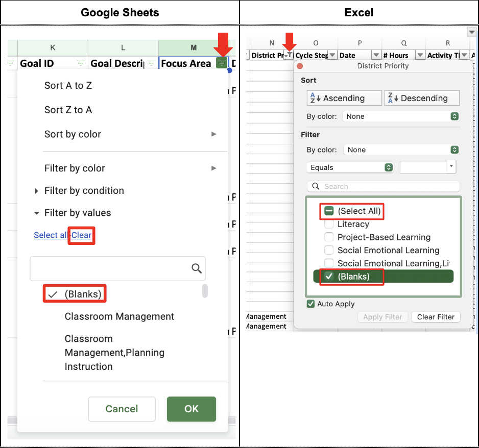The height and width of the screenshot is (448, 479).
Task: Open Filter by color menu item
Action: 75,168
